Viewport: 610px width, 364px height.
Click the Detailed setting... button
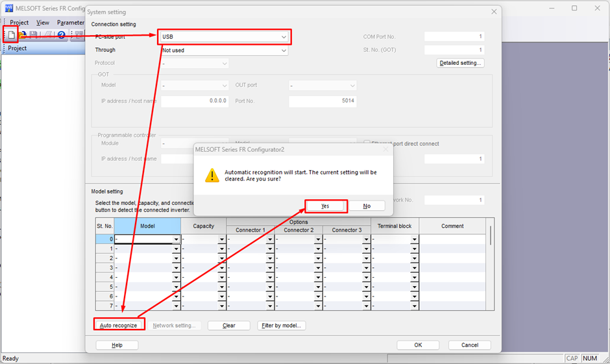tap(460, 62)
